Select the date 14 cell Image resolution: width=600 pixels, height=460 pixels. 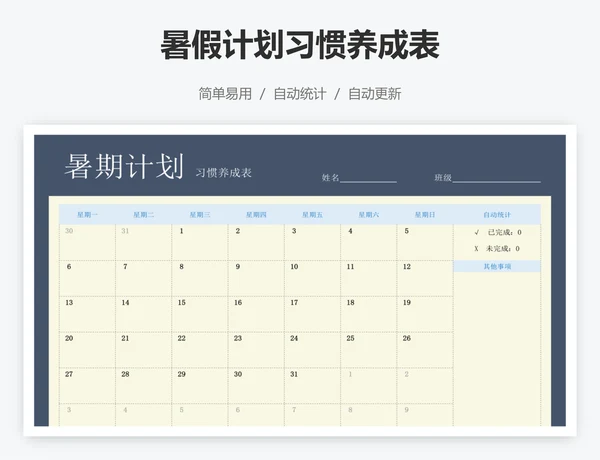[143, 314]
